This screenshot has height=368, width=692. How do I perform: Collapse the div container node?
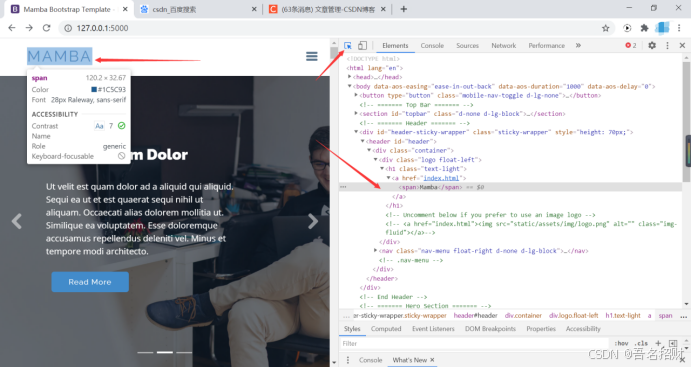pos(369,150)
